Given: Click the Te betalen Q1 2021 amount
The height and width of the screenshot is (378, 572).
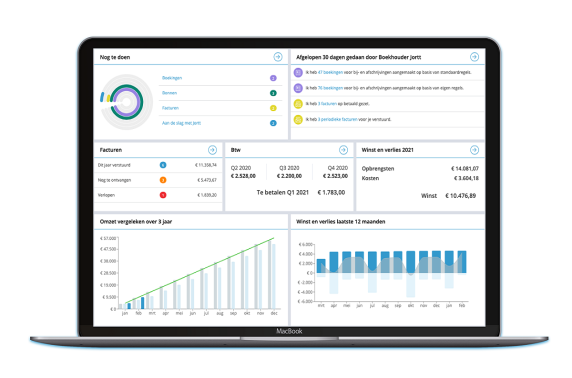Looking at the screenshot, I should [331, 192].
